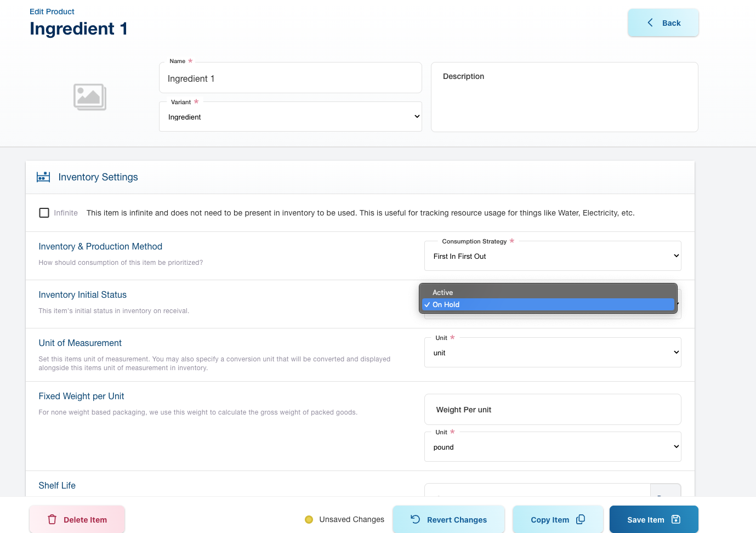Enable the Infinite checkbox
The height and width of the screenshot is (533, 756).
click(x=44, y=213)
